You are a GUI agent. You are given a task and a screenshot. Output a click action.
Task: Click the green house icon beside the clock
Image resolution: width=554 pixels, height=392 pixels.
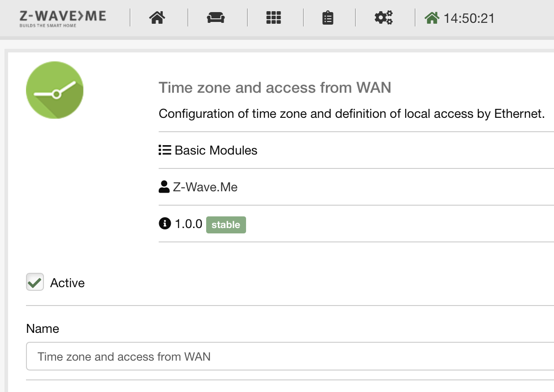point(432,18)
